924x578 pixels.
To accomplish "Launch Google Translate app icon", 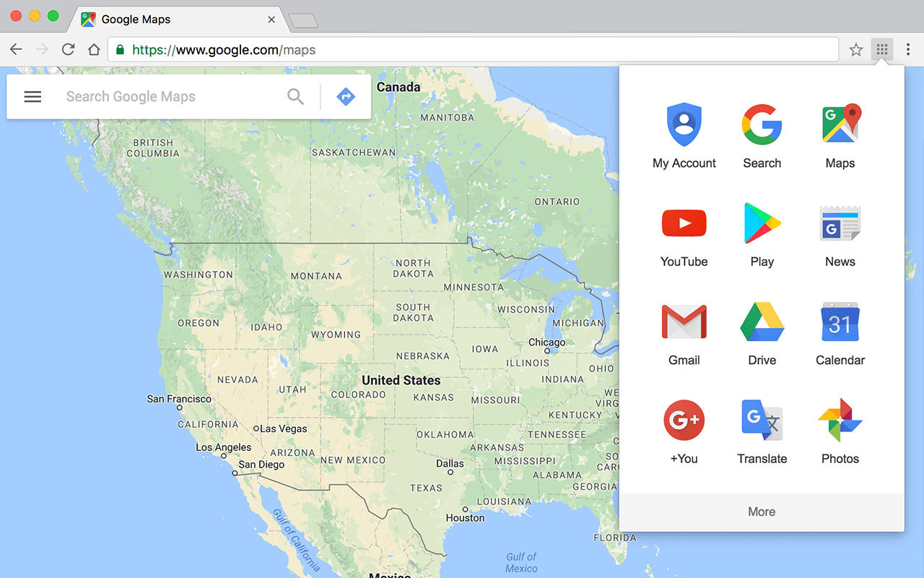I will (762, 420).
